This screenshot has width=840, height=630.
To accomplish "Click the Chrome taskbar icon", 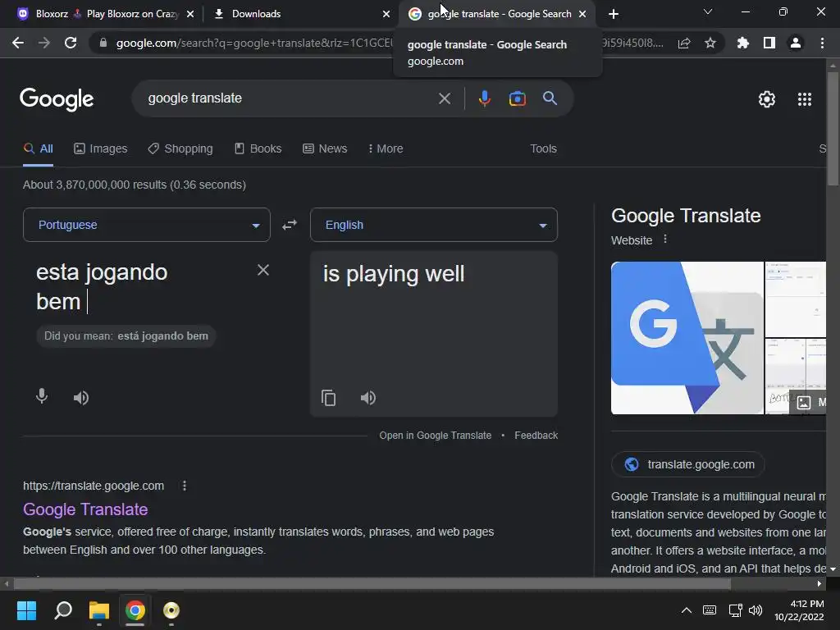I will 135,610.
